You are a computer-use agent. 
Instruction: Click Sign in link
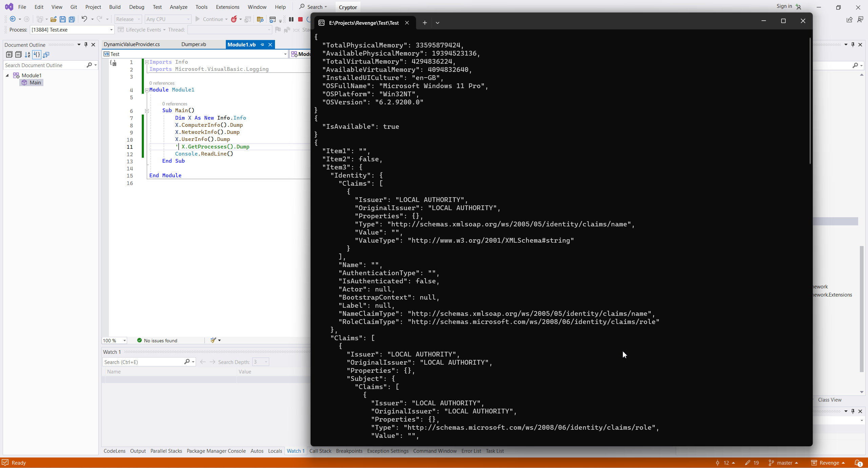784,6
